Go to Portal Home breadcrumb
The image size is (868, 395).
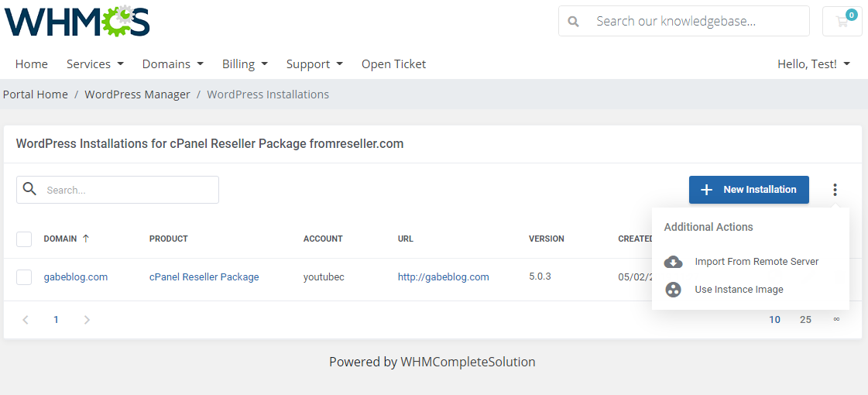[36, 94]
